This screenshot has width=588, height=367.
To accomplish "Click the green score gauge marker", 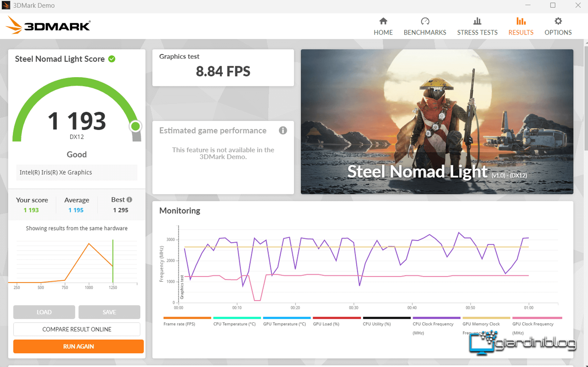I will [135, 126].
